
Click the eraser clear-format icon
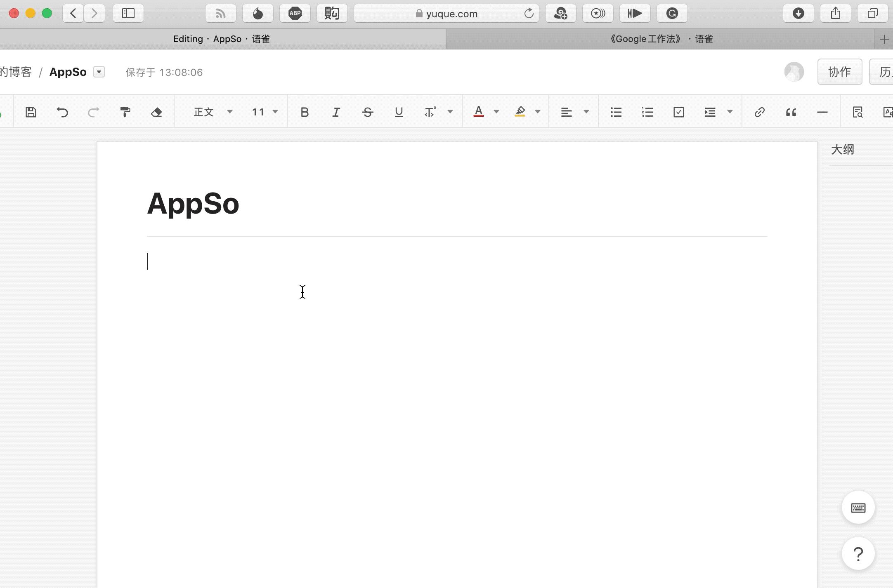click(x=156, y=112)
